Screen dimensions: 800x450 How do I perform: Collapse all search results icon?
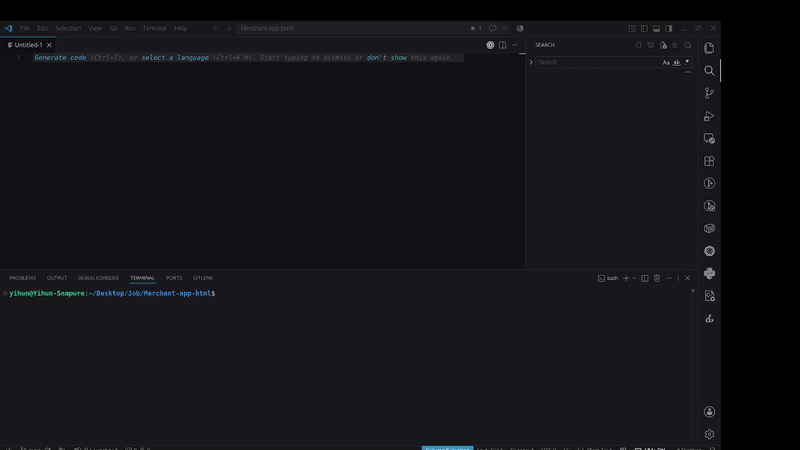(x=687, y=45)
